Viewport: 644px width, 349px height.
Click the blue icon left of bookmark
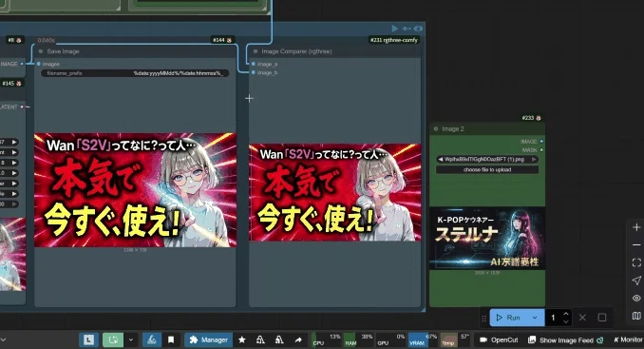(x=152, y=339)
